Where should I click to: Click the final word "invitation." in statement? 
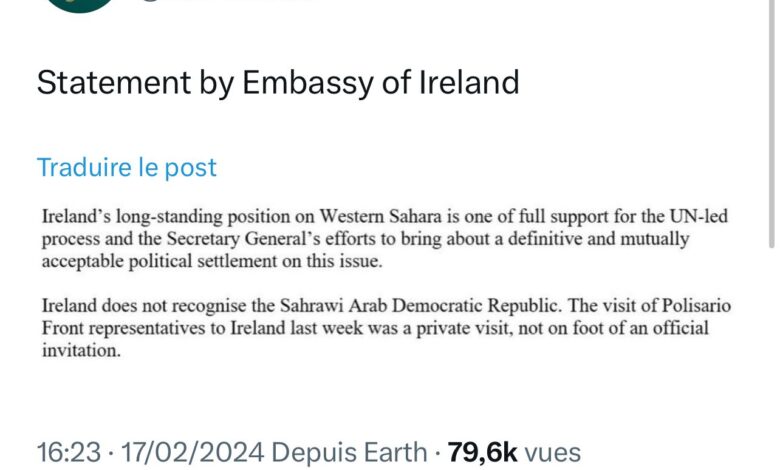point(81,350)
